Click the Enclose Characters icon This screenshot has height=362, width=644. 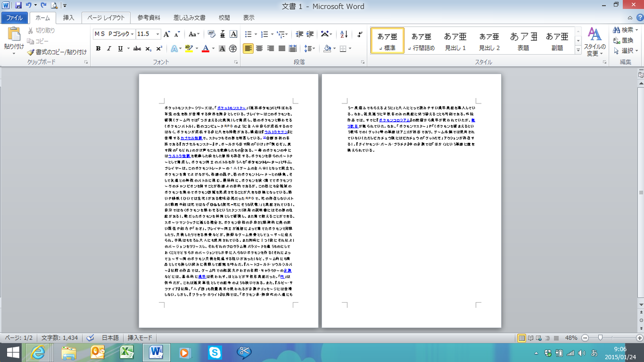point(232,49)
